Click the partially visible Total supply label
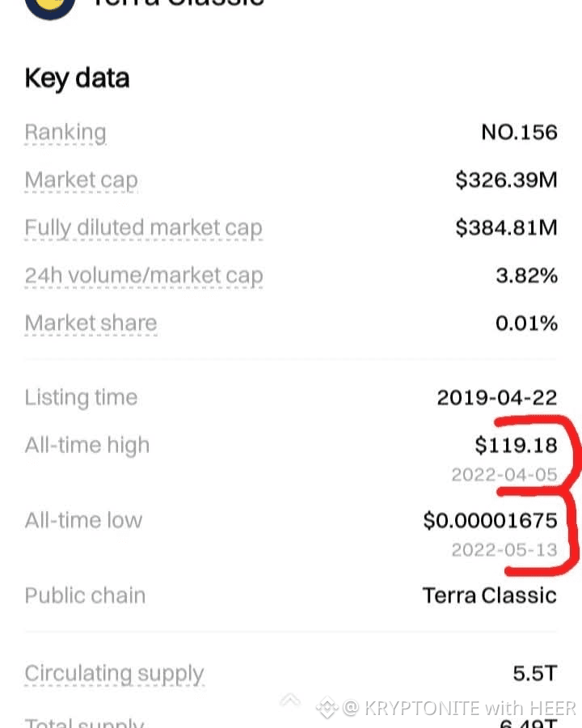The image size is (582, 728). point(84,722)
